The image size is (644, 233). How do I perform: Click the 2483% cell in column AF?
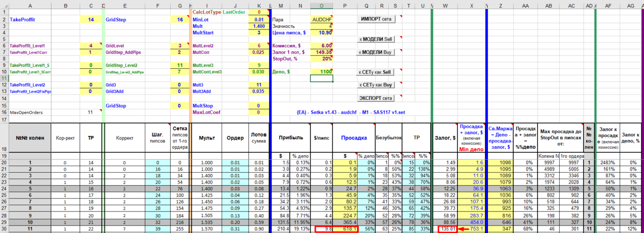pyautogui.click(x=608, y=163)
